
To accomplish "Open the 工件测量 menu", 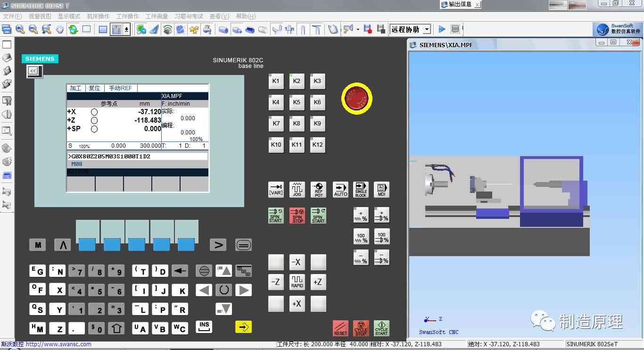I will tap(157, 16).
